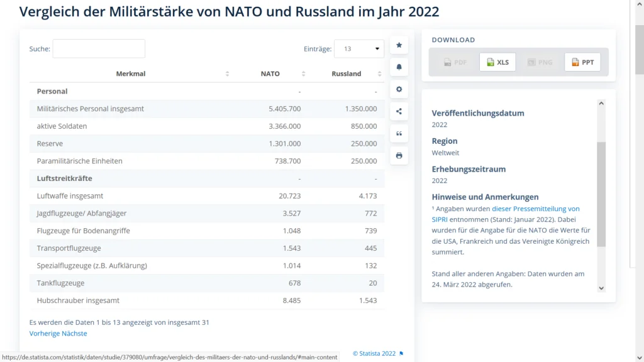
Task: Click the Flugzeuge für Bodenangriffe row label
Action: [84, 231]
